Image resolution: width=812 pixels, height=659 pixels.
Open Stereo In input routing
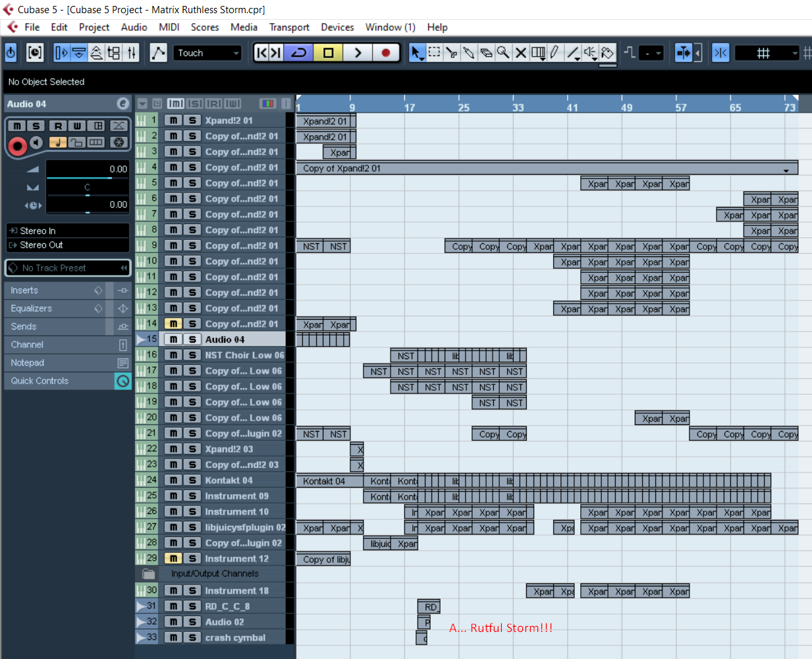pyautogui.click(x=68, y=231)
